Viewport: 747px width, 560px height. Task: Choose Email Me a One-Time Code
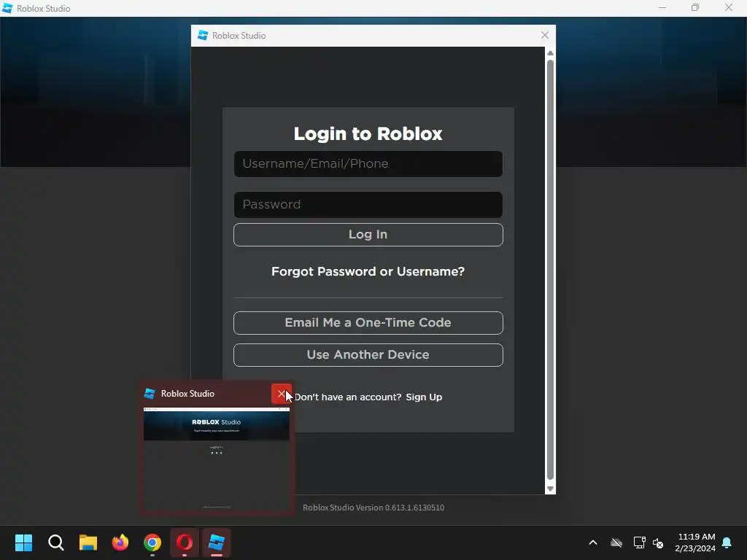coord(368,323)
